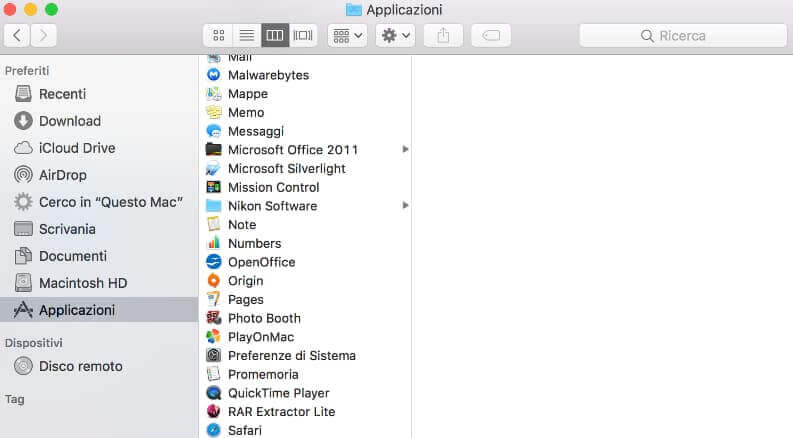The height and width of the screenshot is (438, 793).
Task: Click the Messaggi app icon
Action: pos(214,131)
